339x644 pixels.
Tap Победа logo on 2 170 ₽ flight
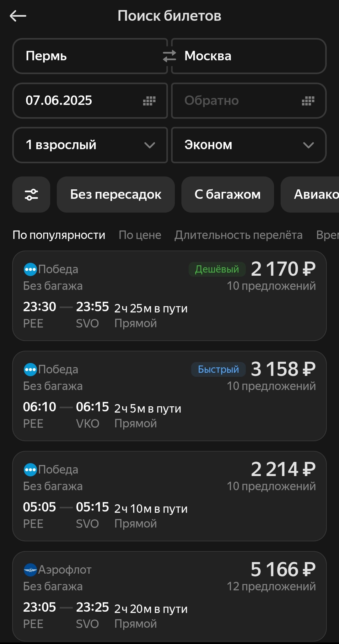30,269
